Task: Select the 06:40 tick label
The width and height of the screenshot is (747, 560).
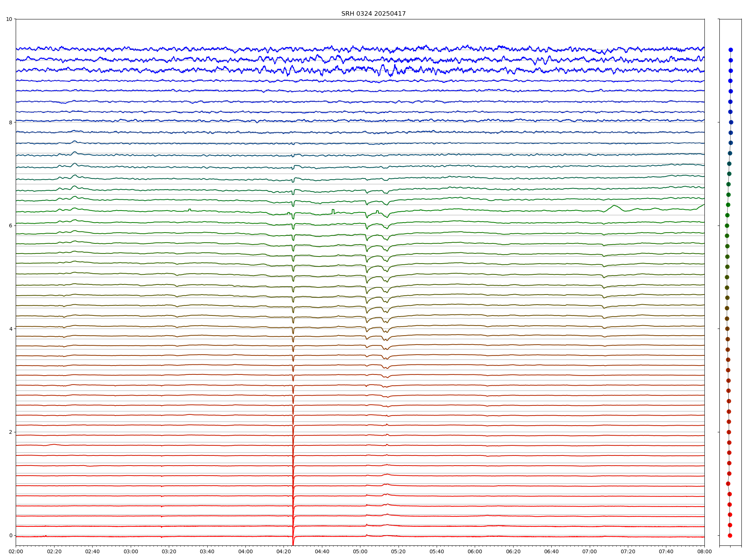Action: 551,551
